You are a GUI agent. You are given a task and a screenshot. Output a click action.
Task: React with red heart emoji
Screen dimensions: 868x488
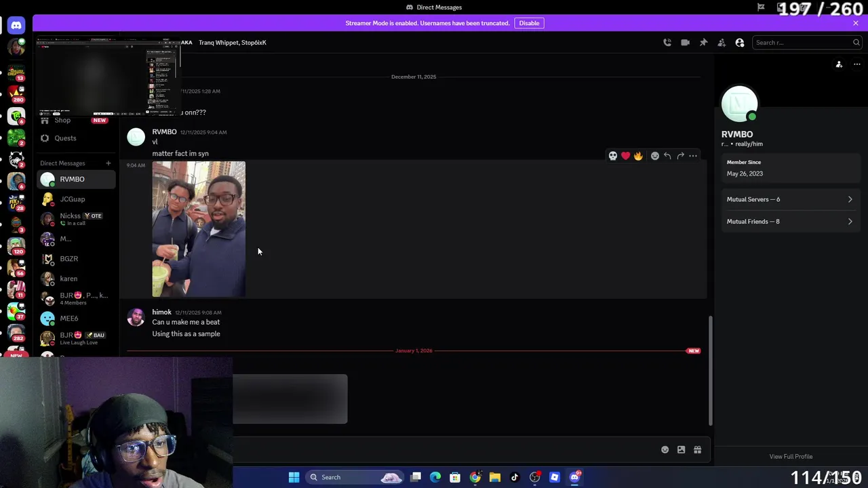625,156
